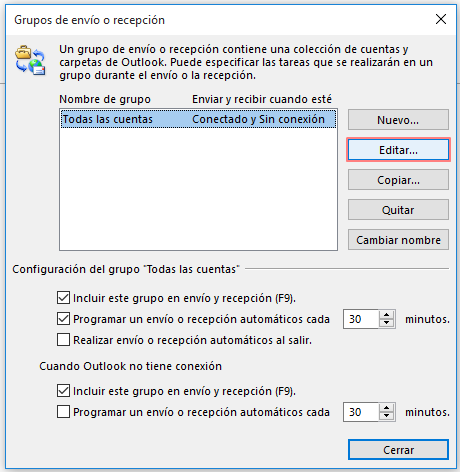The width and height of the screenshot is (461, 473).
Task: Uncheck offline Incluir este grupo (F9) checkbox
Action: [63, 391]
